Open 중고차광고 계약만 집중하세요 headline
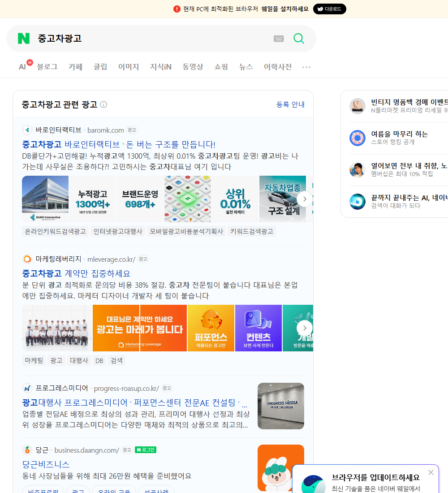 click(76, 273)
